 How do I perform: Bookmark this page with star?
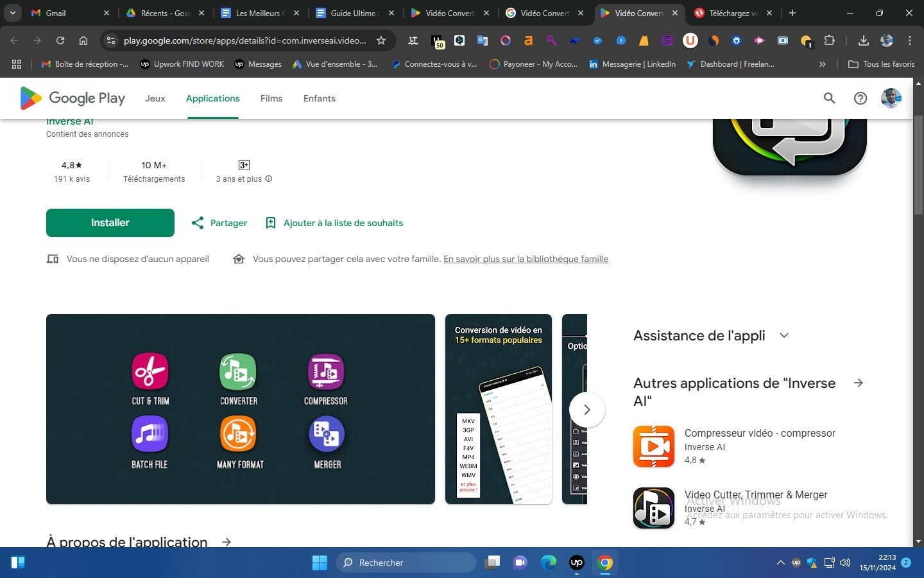[x=381, y=40]
